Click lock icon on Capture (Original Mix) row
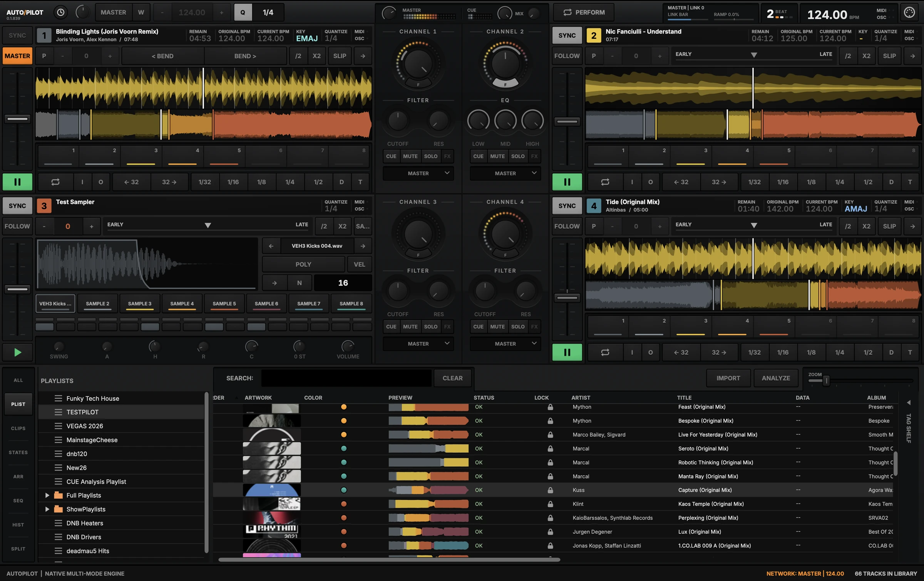924x581 pixels. 550,490
